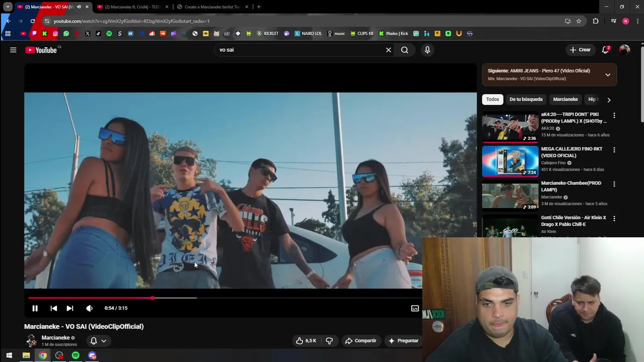This screenshot has width=644, height=362.
Task: Open YouTube notifications bell
Action: click(x=606, y=50)
